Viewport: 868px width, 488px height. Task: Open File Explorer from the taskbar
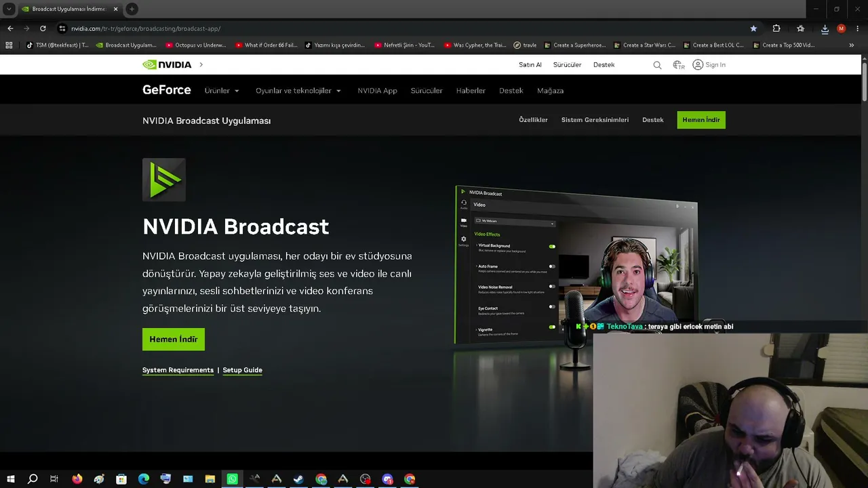click(210, 479)
